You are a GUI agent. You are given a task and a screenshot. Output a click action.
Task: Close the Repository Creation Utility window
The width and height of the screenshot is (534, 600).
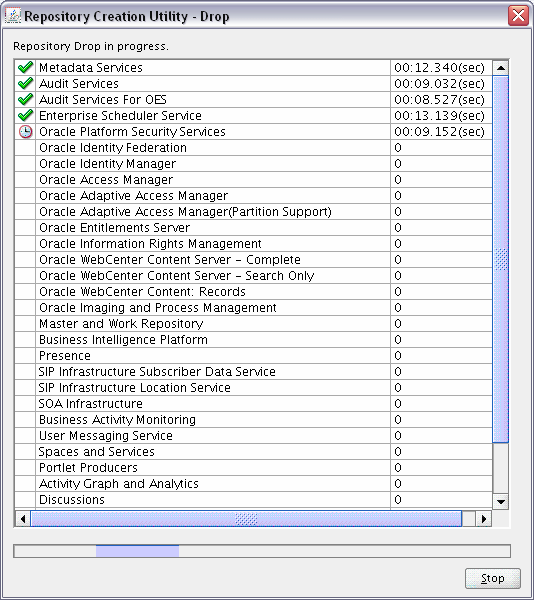click(x=519, y=16)
